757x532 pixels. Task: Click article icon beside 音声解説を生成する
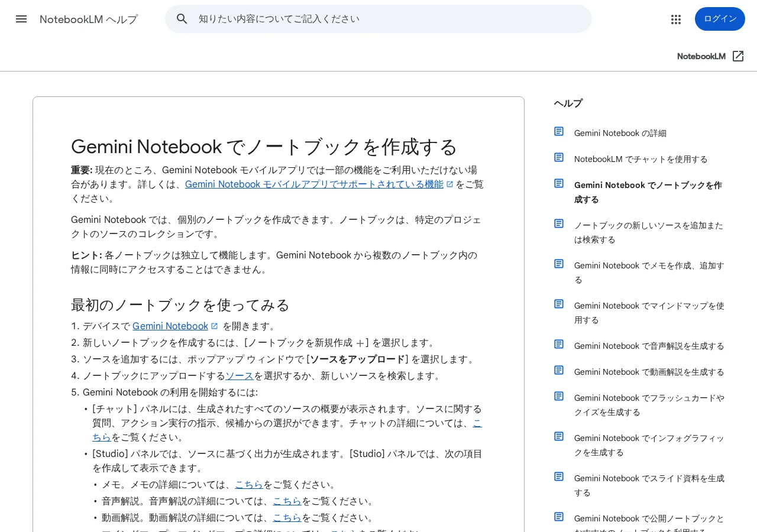(559, 344)
